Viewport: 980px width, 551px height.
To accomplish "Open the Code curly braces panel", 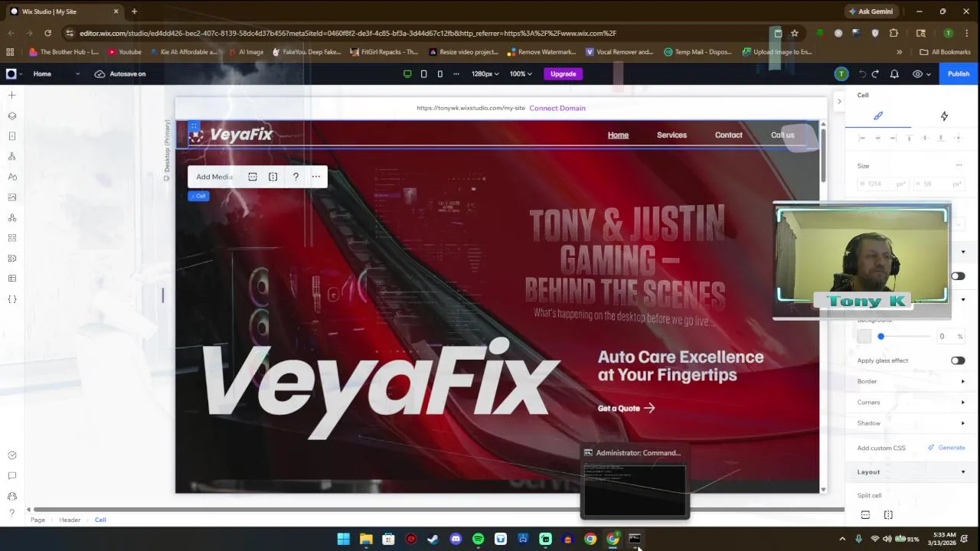I will tap(11, 299).
